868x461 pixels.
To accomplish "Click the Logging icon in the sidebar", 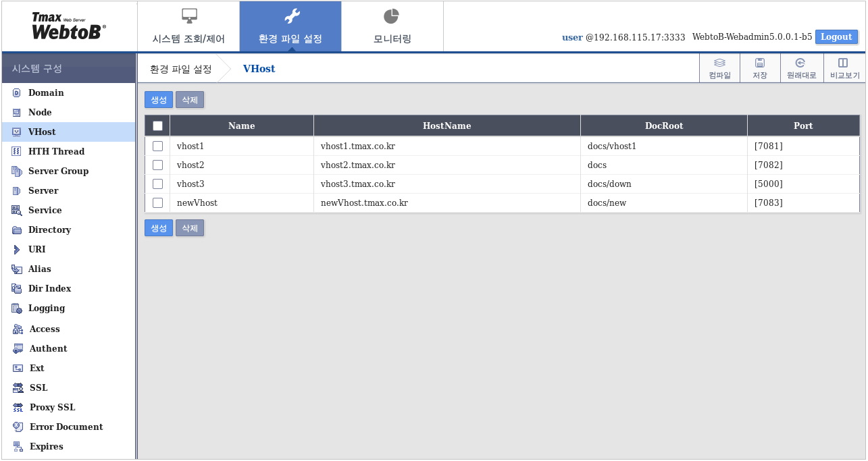I will coord(17,308).
